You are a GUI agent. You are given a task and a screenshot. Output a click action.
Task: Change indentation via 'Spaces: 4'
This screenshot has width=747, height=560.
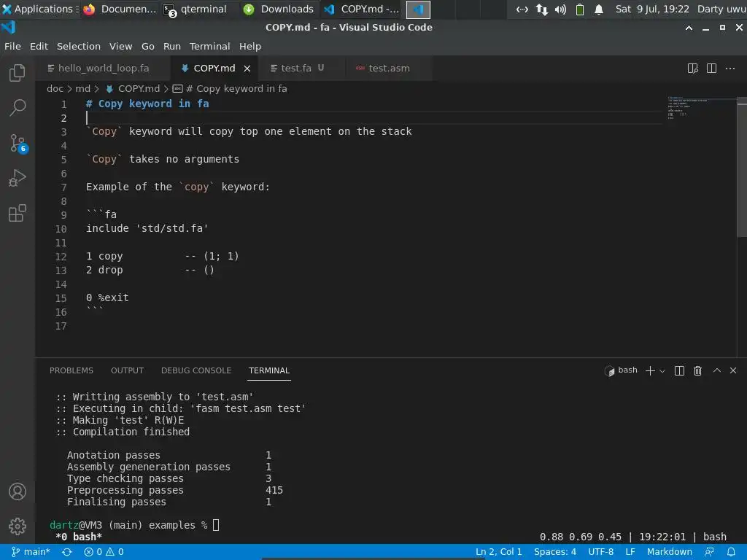click(x=555, y=552)
